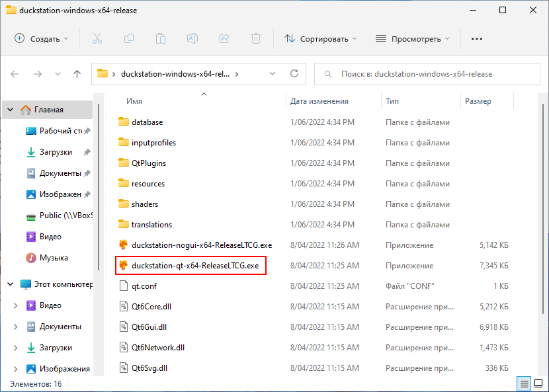Open the three-dot more options menu
Viewport: 549px width, 392px height.
(477, 39)
